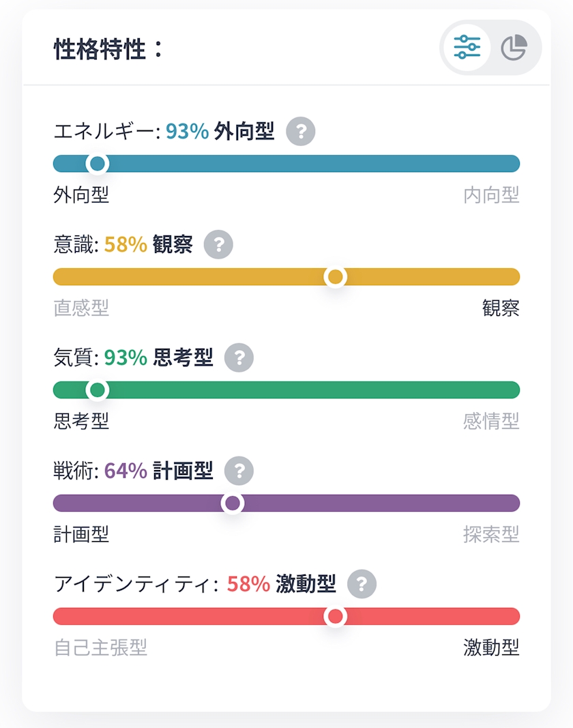The image size is (573, 728).
Task: Select the 感情型 label
Action: point(491,422)
